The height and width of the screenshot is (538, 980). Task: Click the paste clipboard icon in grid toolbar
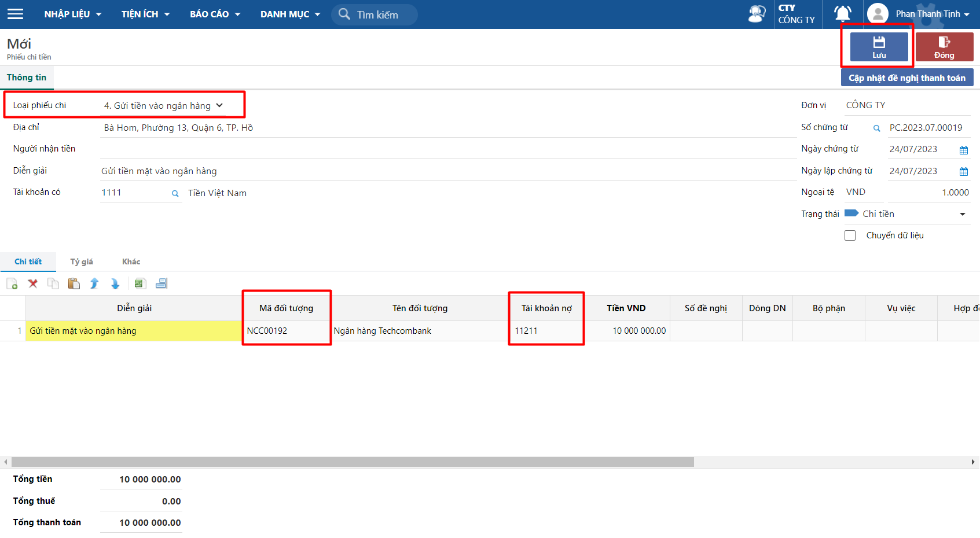tap(74, 283)
